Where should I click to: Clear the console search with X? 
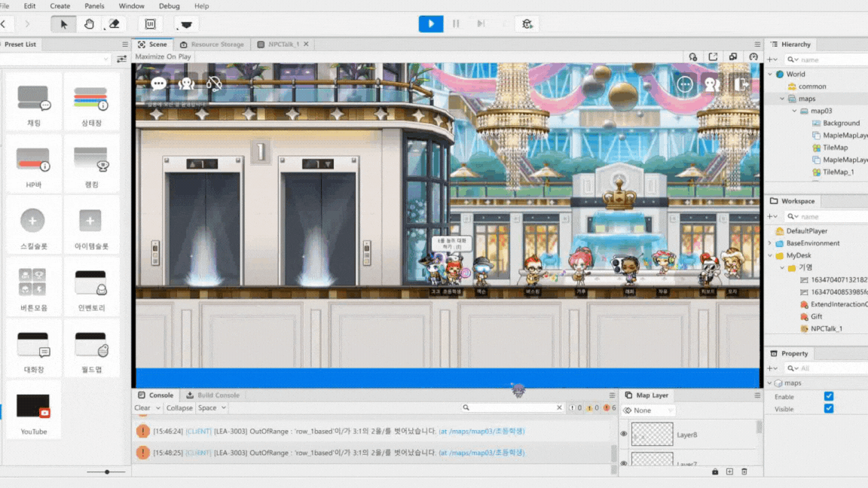coord(559,407)
